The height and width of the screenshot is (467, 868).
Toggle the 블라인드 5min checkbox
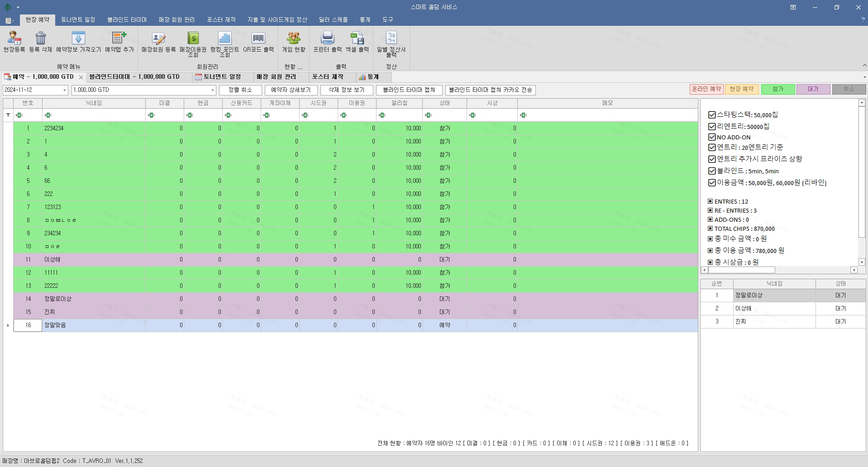(712, 171)
